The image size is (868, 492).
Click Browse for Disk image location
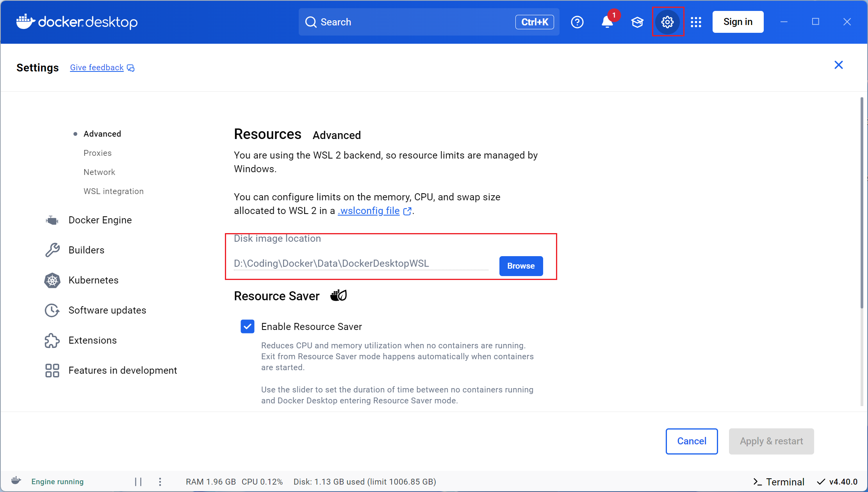click(520, 266)
